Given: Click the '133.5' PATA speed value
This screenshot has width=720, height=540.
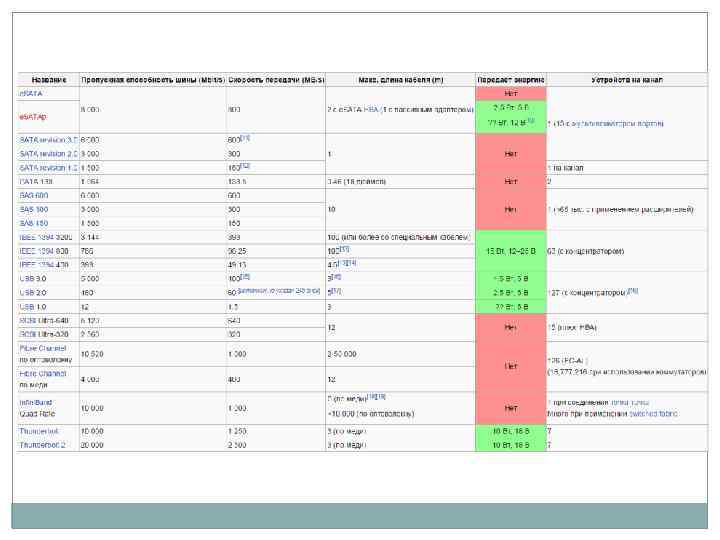Looking at the screenshot, I should 237,182.
